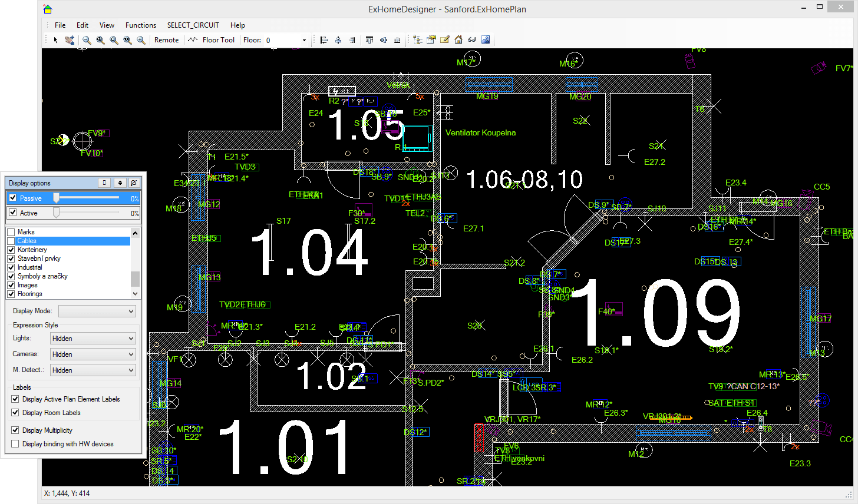Click the align right edges icon
The height and width of the screenshot is (504, 858).
coord(352,40)
